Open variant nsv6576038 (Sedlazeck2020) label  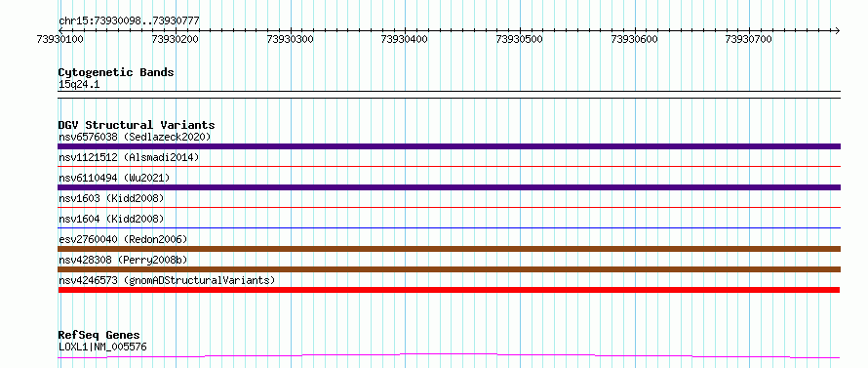coord(135,137)
